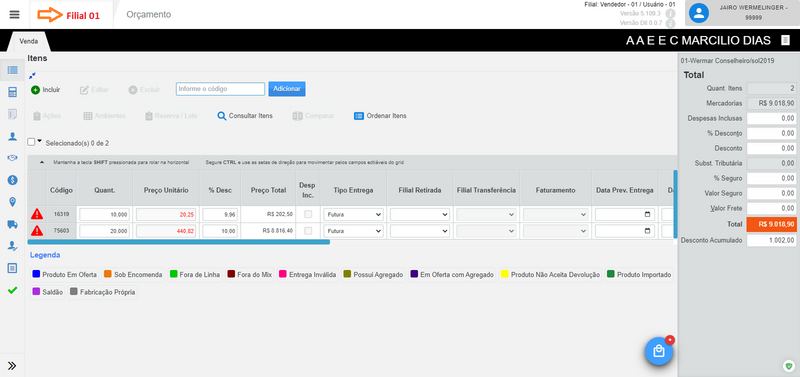Open the location pin sidebar icon
This screenshot has height=377, width=800.
coord(13,202)
